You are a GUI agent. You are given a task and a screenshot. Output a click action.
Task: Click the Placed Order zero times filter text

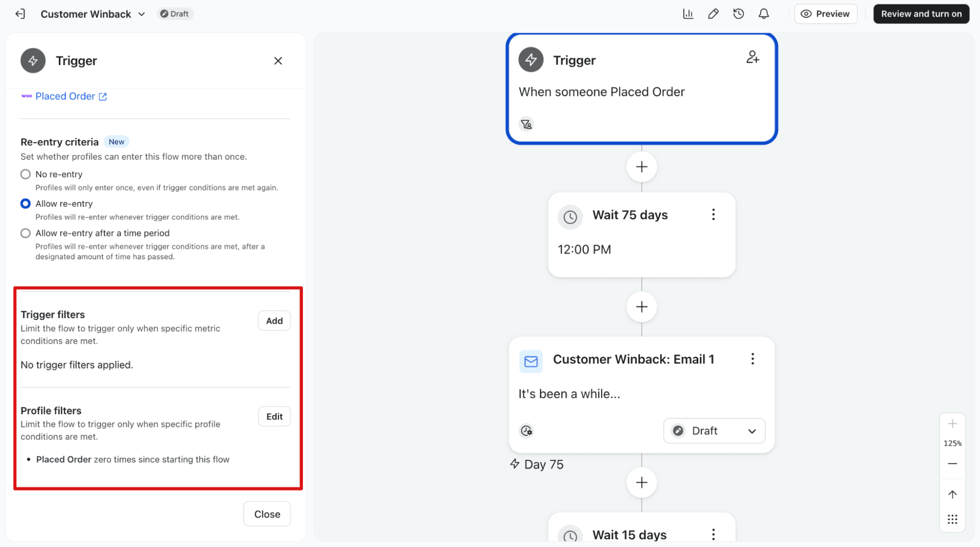click(x=132, y=459)
